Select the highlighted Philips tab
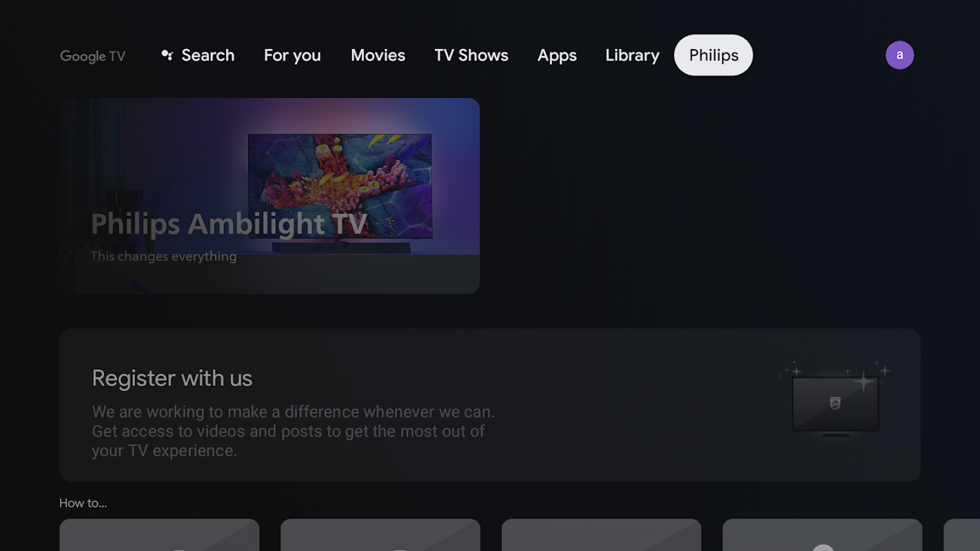The height and width of the screenshot is (551, 980). (713, 55)
